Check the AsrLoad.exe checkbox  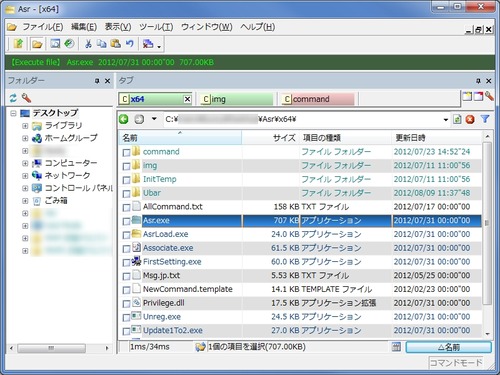tap(126, 235)
